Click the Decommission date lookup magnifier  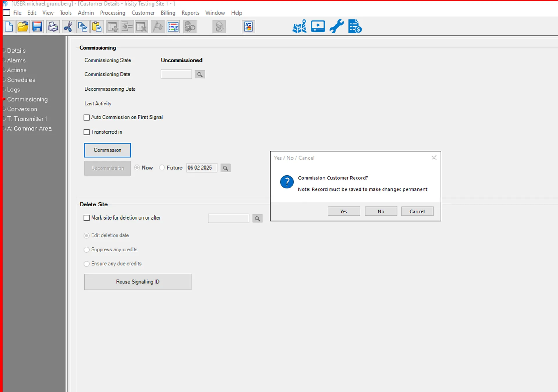coord(226,168)
